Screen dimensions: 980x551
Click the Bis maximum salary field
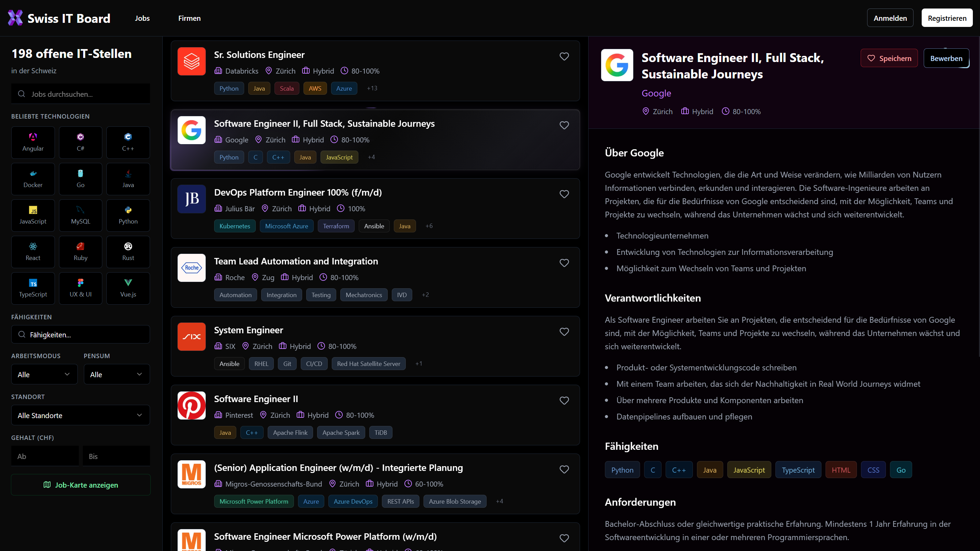point(116,456)
